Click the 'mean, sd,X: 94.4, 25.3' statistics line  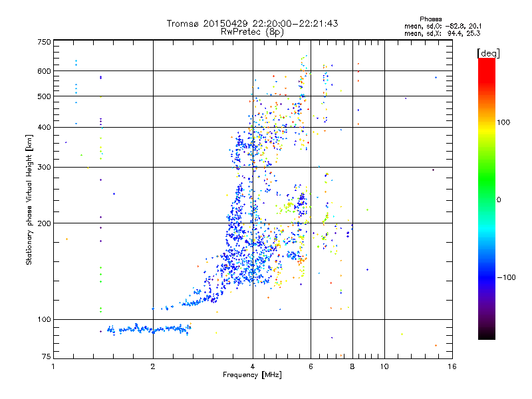[442, 33]
